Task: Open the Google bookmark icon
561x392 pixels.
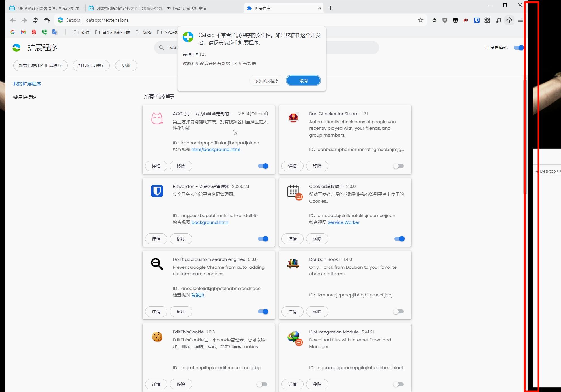Action: [x=12, y=32]
